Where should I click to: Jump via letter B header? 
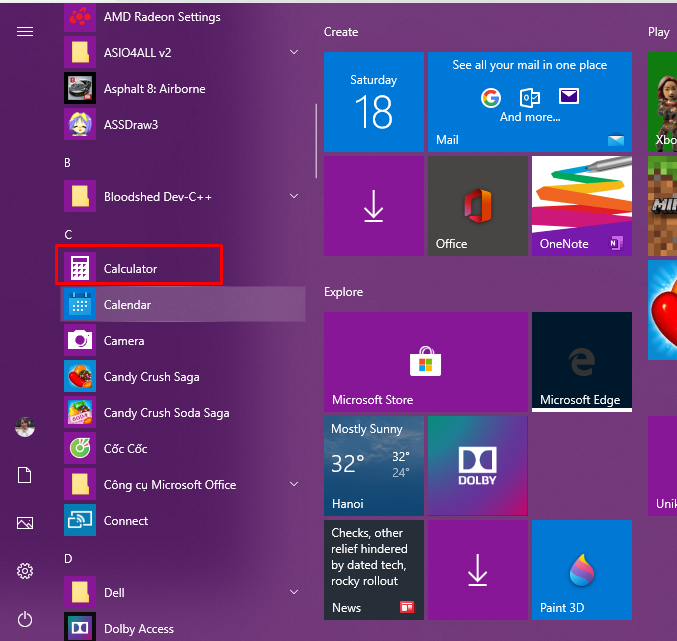[67, 163]
